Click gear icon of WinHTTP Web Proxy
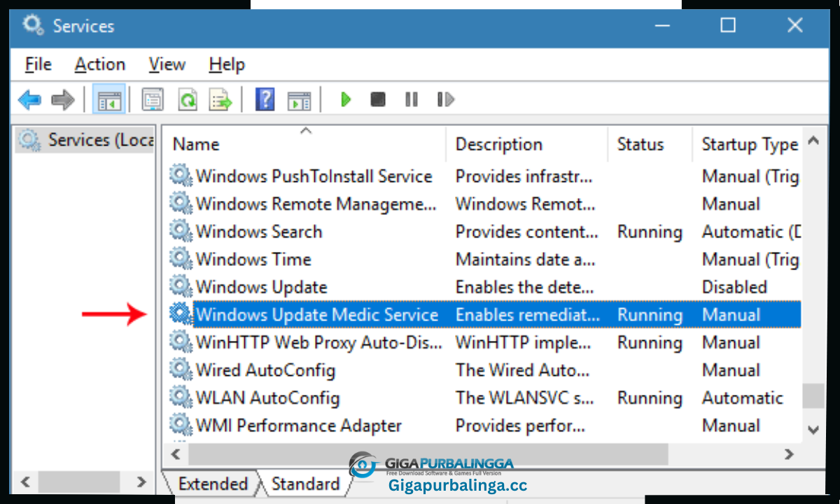Viewport: 840px width, 504px height. pyautogui.click(x=181, y=342)
